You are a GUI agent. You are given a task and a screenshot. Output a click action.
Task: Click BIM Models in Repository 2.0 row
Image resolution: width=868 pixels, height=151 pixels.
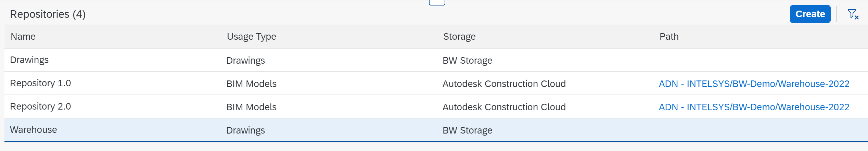coord(251,107)
